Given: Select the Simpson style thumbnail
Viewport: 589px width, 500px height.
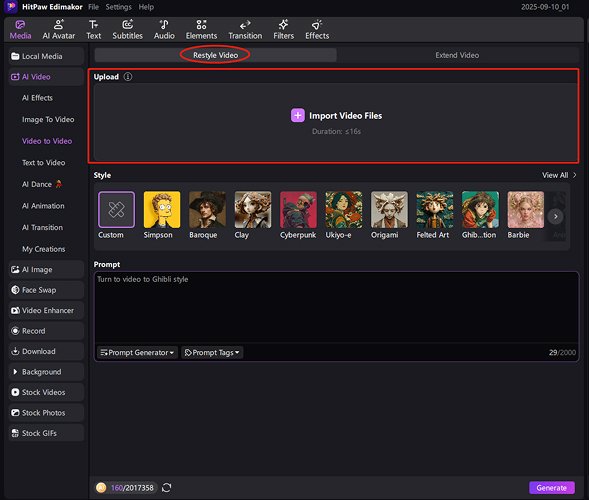Looking at the screenshot, I should (162, 210).
